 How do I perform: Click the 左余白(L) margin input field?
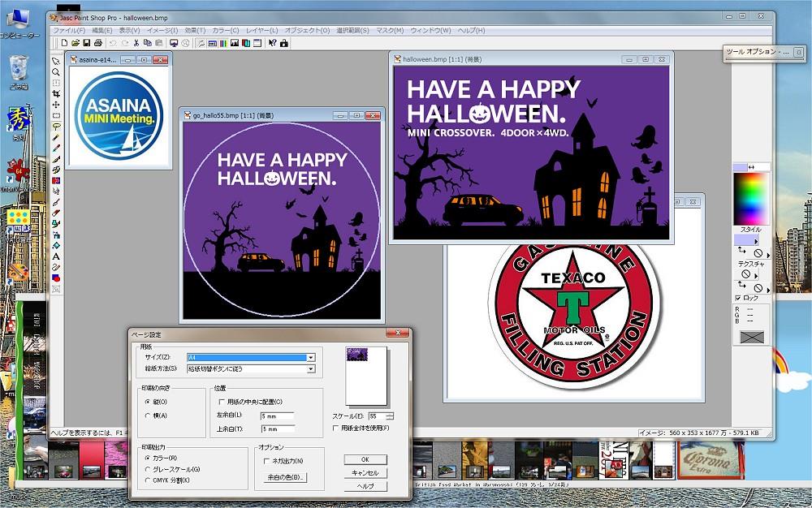[277, 416]
